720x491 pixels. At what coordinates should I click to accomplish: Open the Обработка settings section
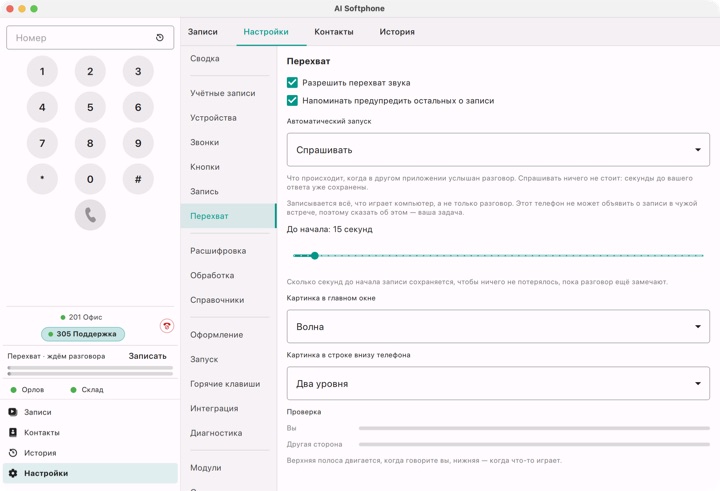[x=228, y=275]
